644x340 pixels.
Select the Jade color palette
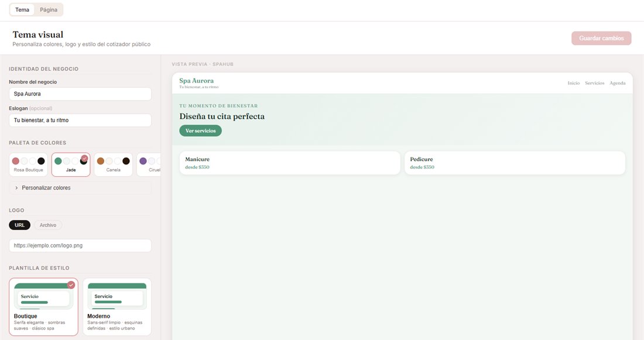[71, 164]
